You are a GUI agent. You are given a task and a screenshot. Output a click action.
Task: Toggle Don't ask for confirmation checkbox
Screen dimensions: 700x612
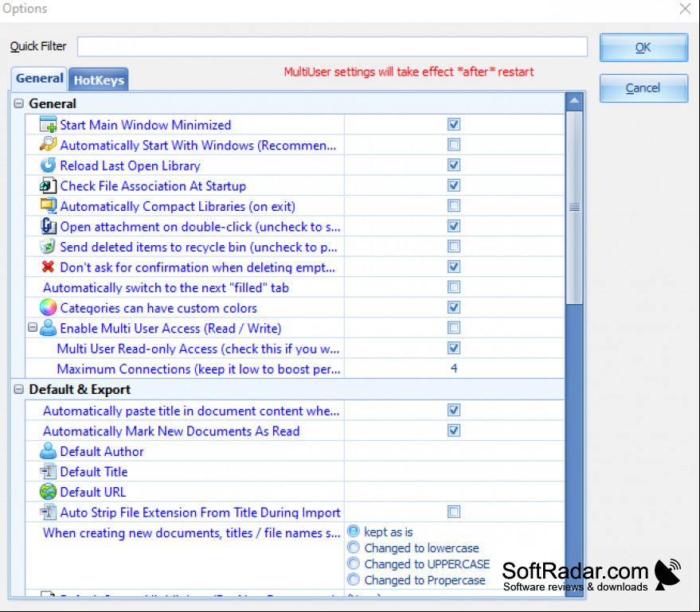point(454,267)
